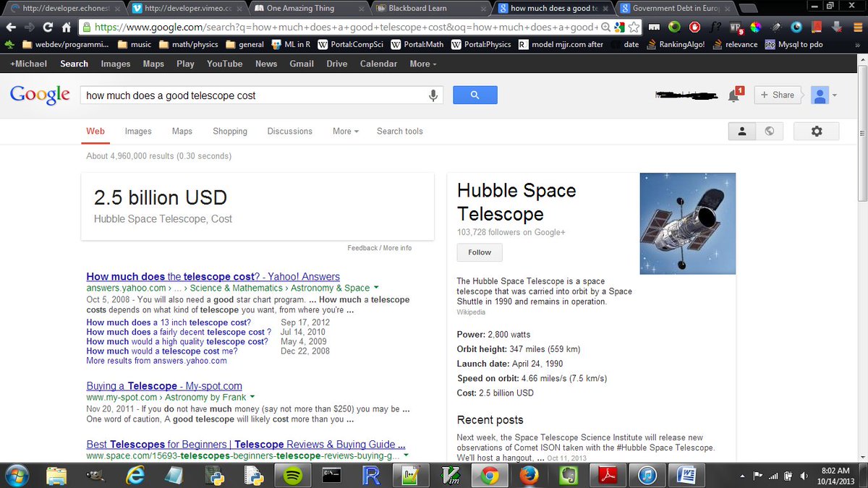Select global results globe toggle
The width and height of the screenshot is (868, 488).
tap(769, 131)
